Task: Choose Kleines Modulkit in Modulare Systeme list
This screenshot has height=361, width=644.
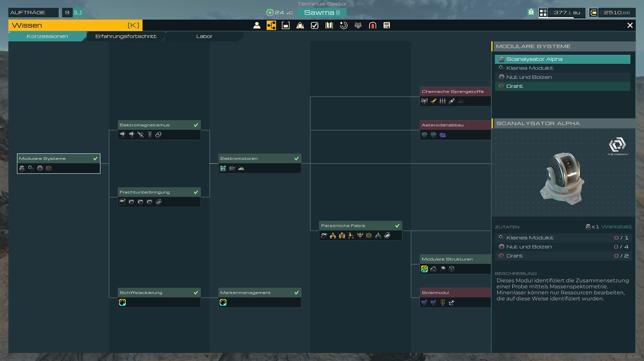Action: pos(562,68)
